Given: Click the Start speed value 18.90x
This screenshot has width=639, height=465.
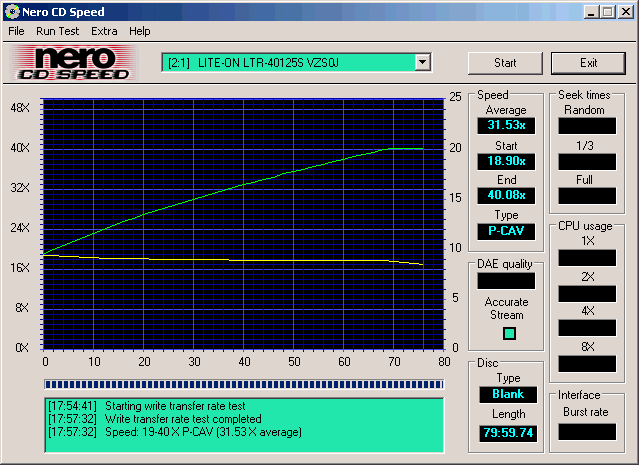Looking at the screenshot, I should [x=506, y=161].
